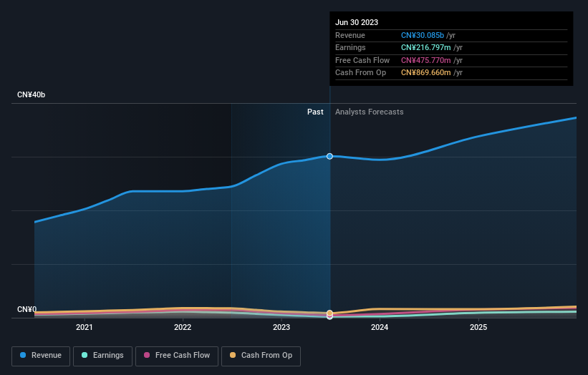Screen dimensions: 588x375
Task: Click the 2022 x-axis label
Action: tap(183, 328)
